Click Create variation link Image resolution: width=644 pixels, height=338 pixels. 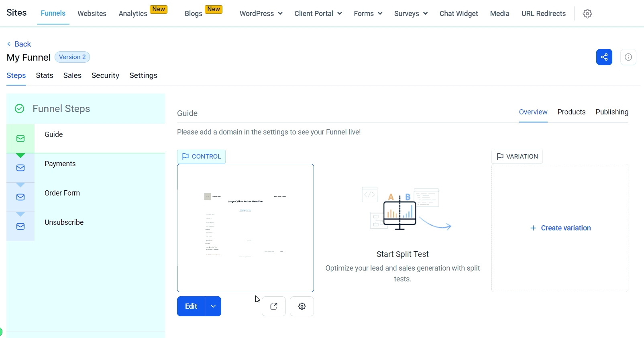pos(560,228)
